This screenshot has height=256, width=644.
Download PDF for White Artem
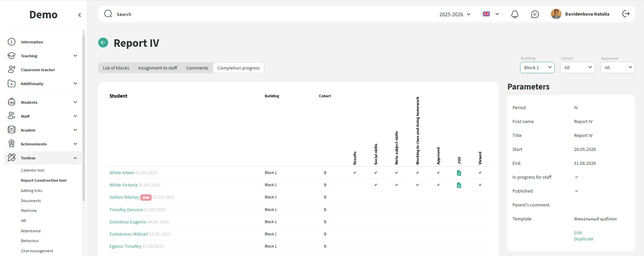(x=459, y=173)
